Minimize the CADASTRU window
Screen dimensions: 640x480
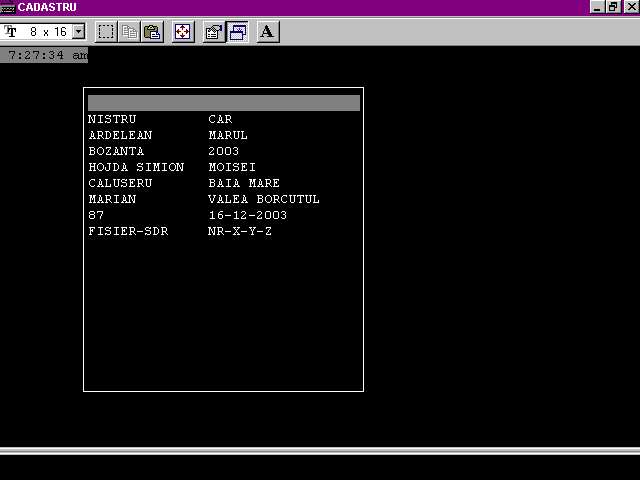pos(597,7)
